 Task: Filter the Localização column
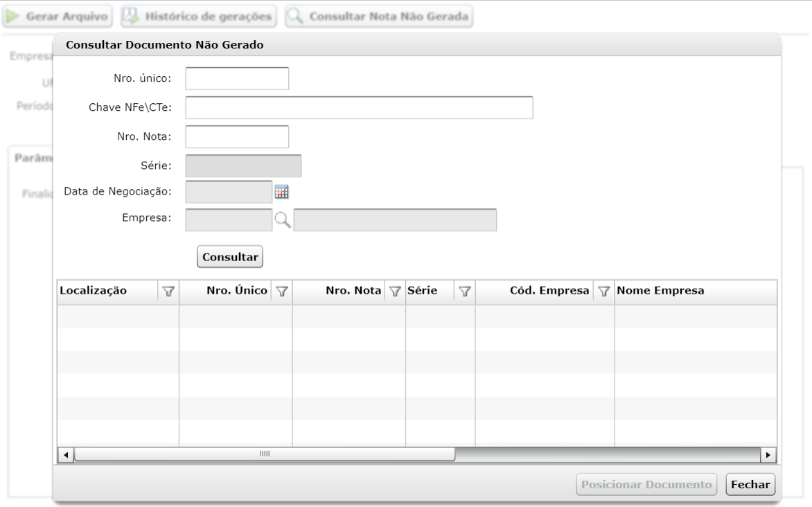(x=168, y=292)
